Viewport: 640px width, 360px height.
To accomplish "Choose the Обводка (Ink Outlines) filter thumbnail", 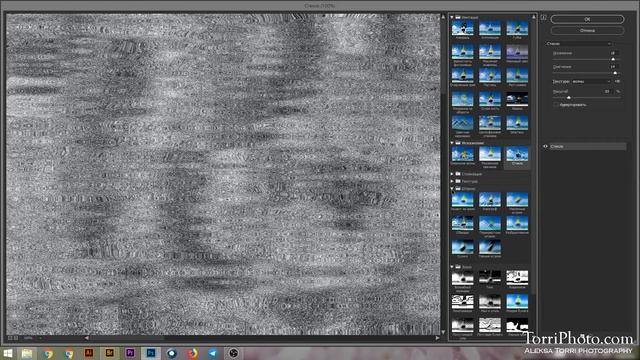I will [x=462, y=224].
